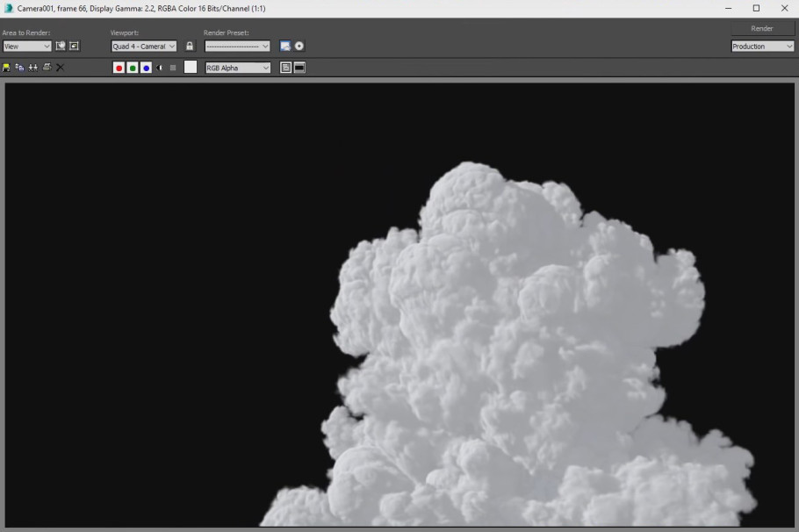
Task: Click the 3ds Max icon in title bar
Action: click(9, 8)
